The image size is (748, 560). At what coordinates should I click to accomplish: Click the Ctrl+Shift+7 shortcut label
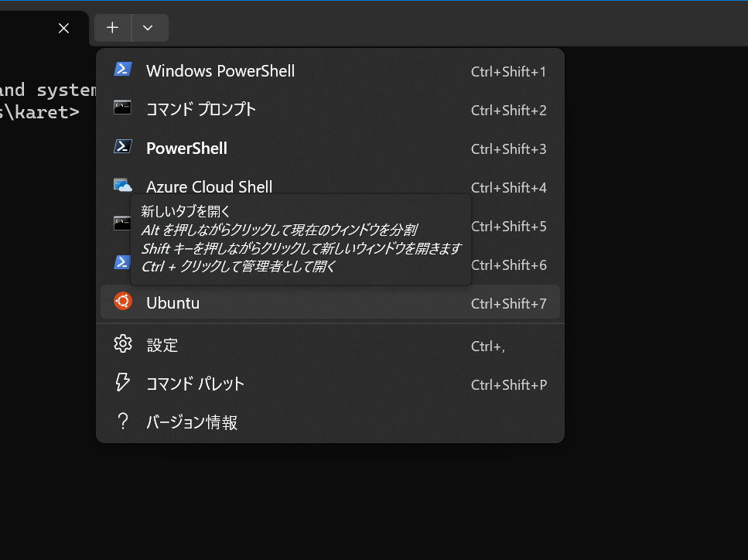(508, 303)
